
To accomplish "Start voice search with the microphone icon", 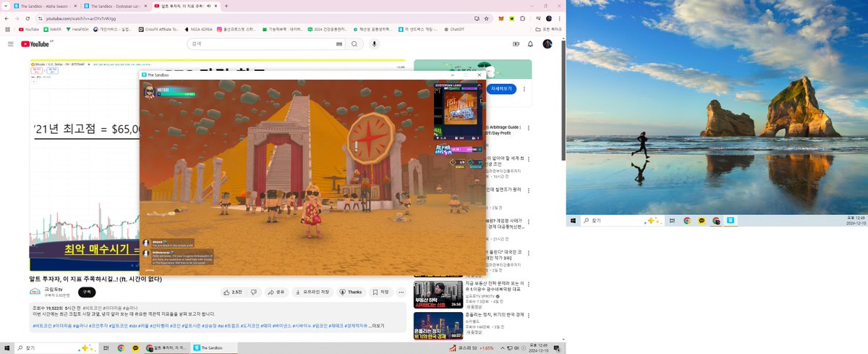I will click(374, 44).
